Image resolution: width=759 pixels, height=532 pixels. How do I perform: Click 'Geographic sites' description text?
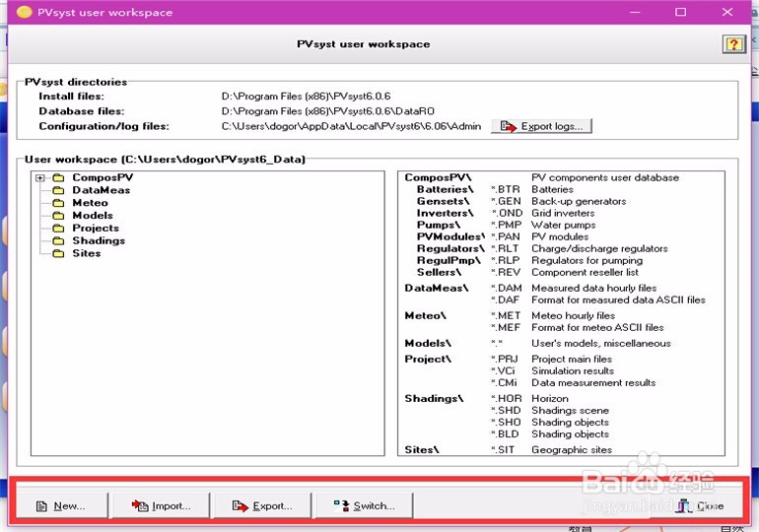pyautogui.click(x=572, y=450)
